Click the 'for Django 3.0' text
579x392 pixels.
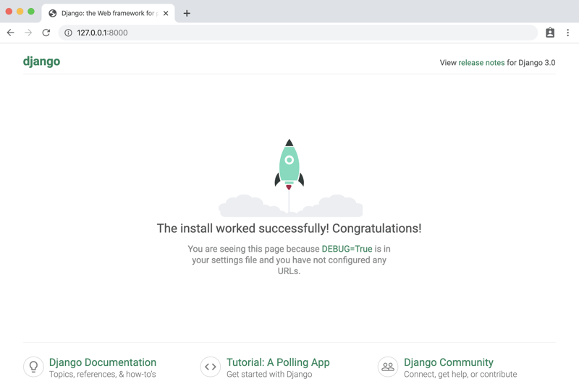(531, 63)
